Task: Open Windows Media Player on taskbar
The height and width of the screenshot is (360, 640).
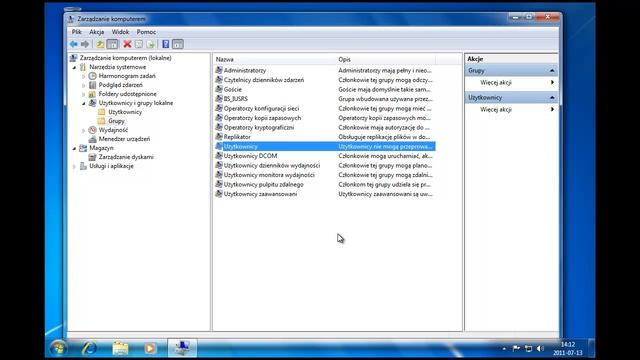Action: tap(150, 348)
